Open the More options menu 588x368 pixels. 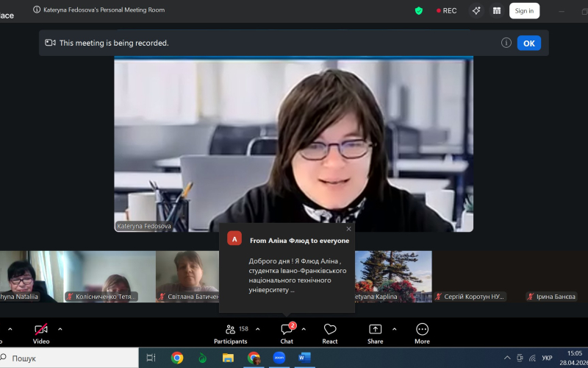(422, 333)
